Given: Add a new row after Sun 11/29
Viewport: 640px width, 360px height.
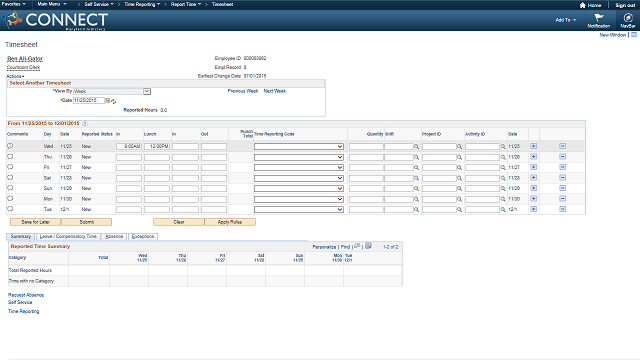Looking at the screenshot, I should tap(533, 188).
